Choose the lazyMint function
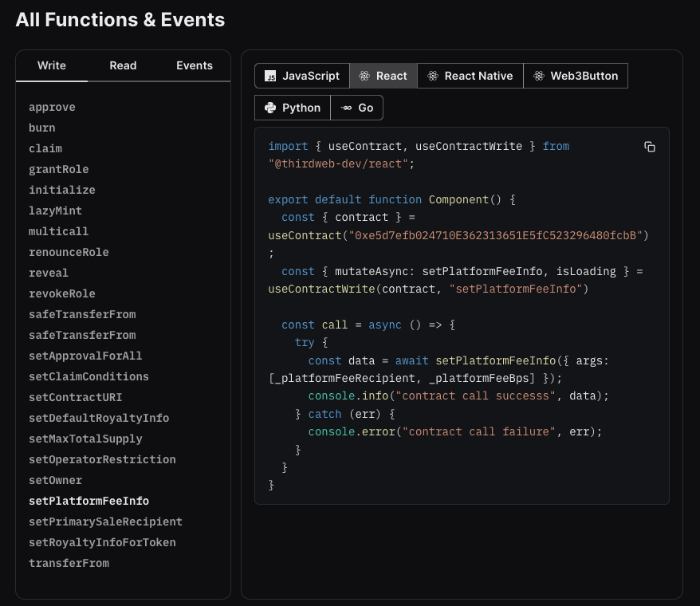The height and width of the screenshot is (606, 700). (55, 211)
